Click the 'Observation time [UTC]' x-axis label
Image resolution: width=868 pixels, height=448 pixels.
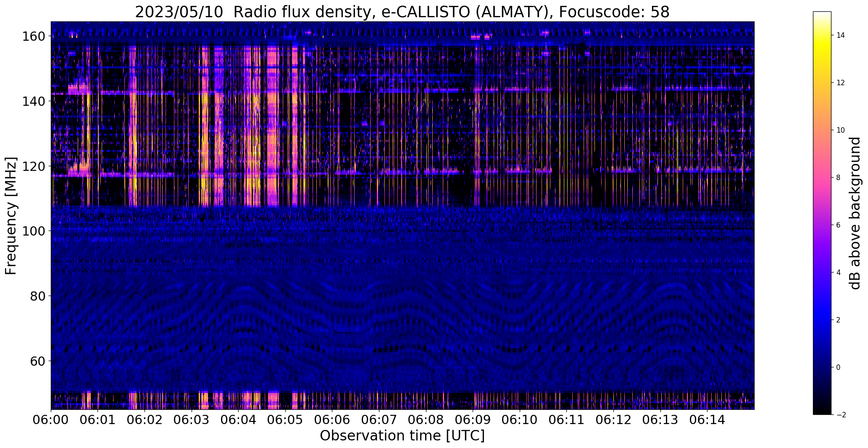coord(402,435)
